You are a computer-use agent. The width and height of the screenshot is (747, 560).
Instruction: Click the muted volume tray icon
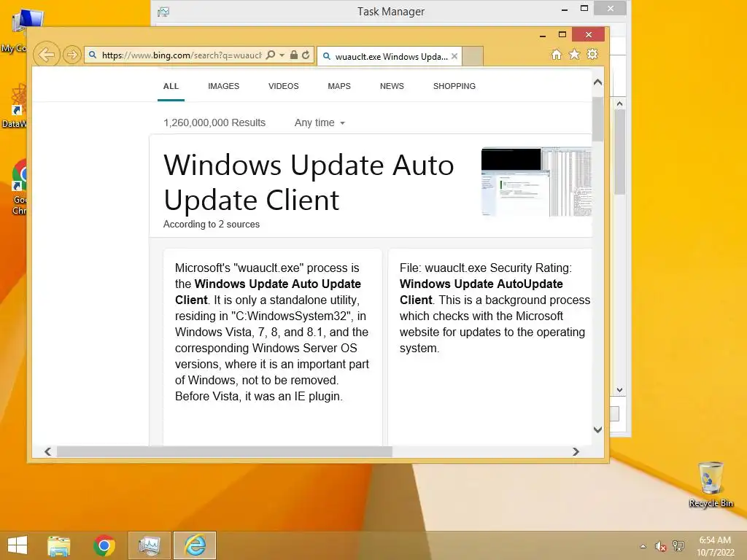click(660, 546)
